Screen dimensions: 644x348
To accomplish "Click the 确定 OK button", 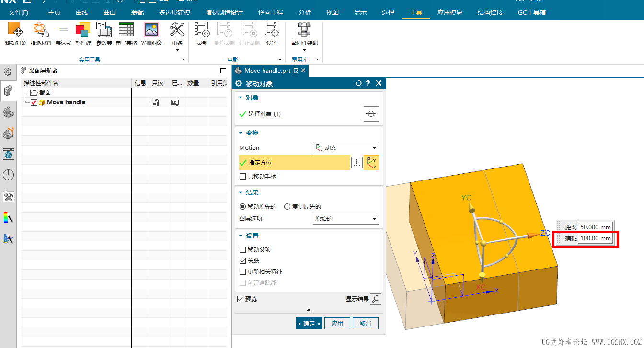I will point(309,324).
